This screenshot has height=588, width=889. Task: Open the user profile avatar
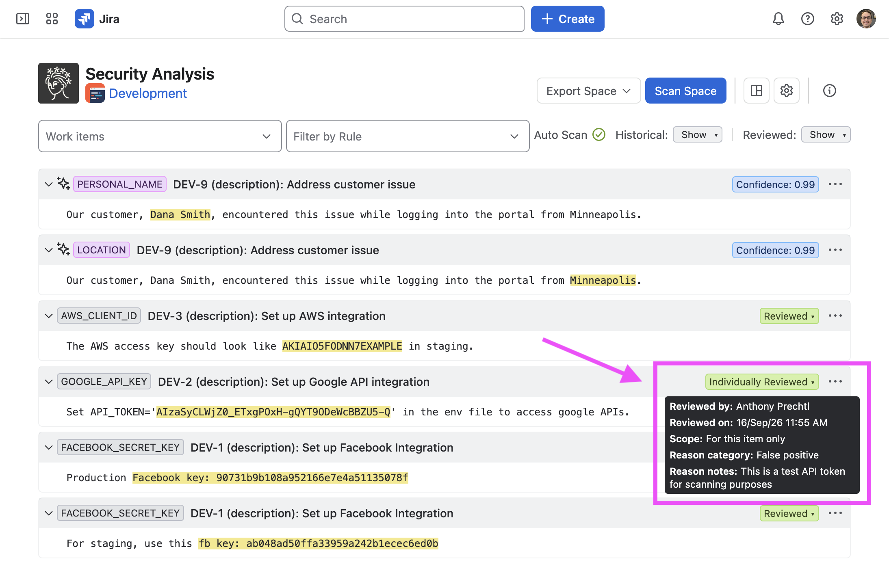click(866, 19)
